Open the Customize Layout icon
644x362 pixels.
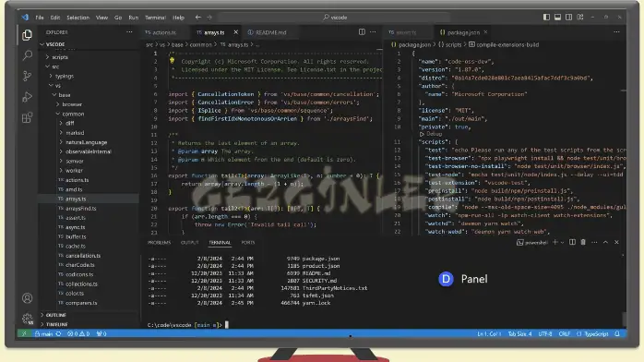click(580, 18)
